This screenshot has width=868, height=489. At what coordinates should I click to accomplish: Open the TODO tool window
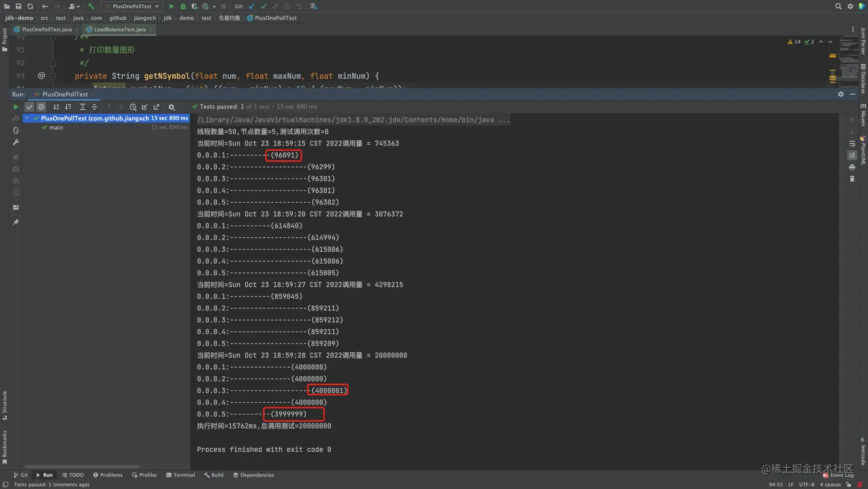point(73,475)
